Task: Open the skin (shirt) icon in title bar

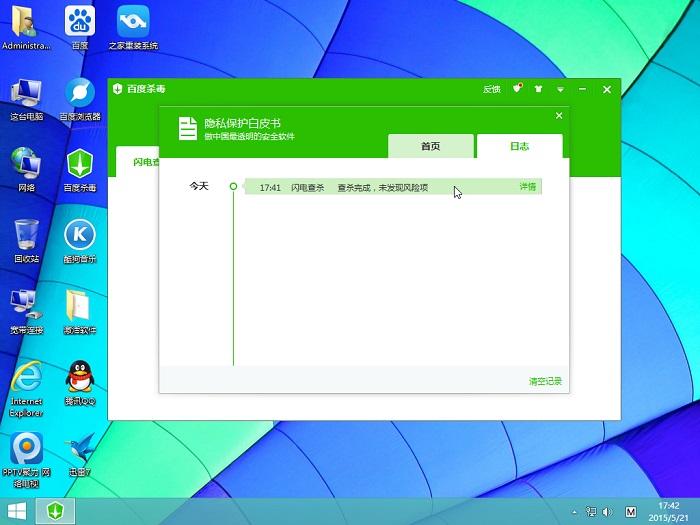Action: point(538,89)
